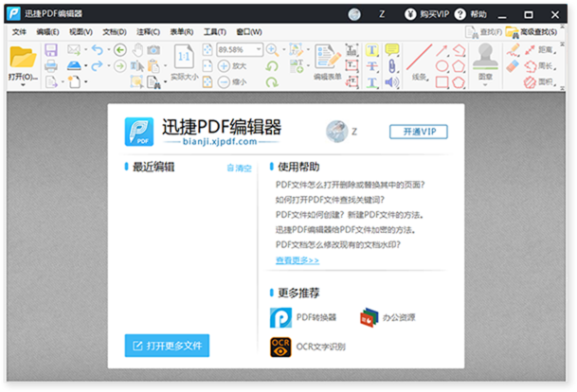
Task: Click the printer icon
Action: (51, 66)
